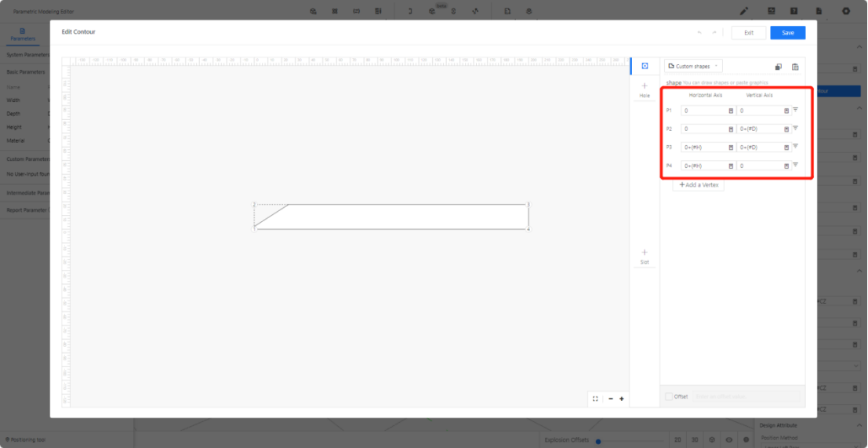868x448 pixels.
Task: Select vertex 4 on the contour canvas
Action: tap(528, 228)
